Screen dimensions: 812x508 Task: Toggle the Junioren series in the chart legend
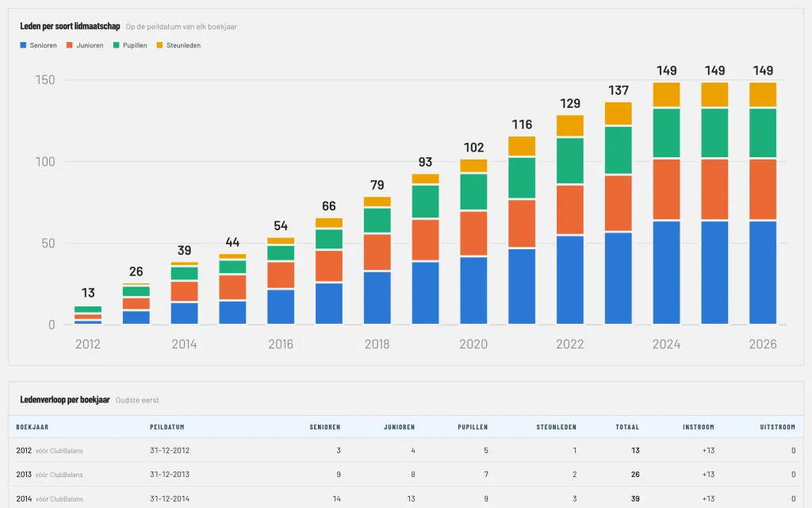(85, 45)
